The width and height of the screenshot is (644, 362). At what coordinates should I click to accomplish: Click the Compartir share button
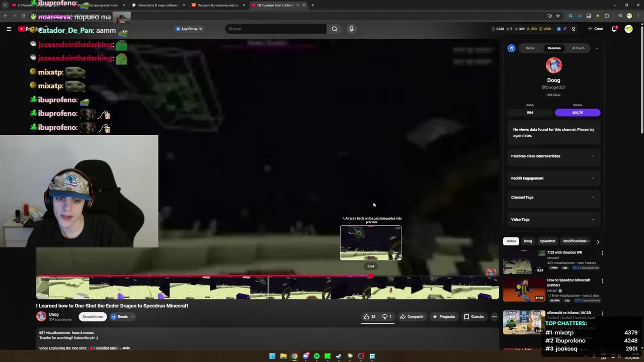412,317
